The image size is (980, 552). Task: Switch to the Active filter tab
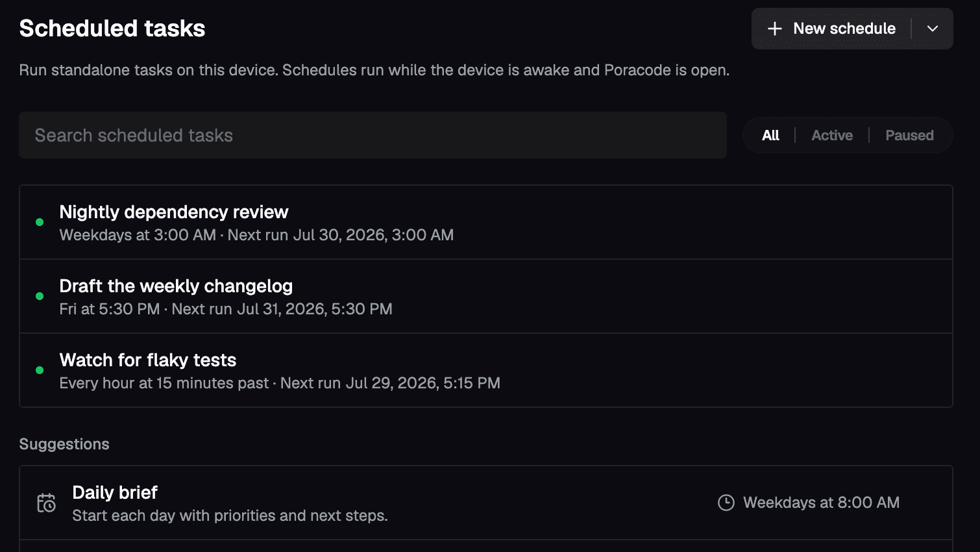pyautogui.click(x=832, y=135)
